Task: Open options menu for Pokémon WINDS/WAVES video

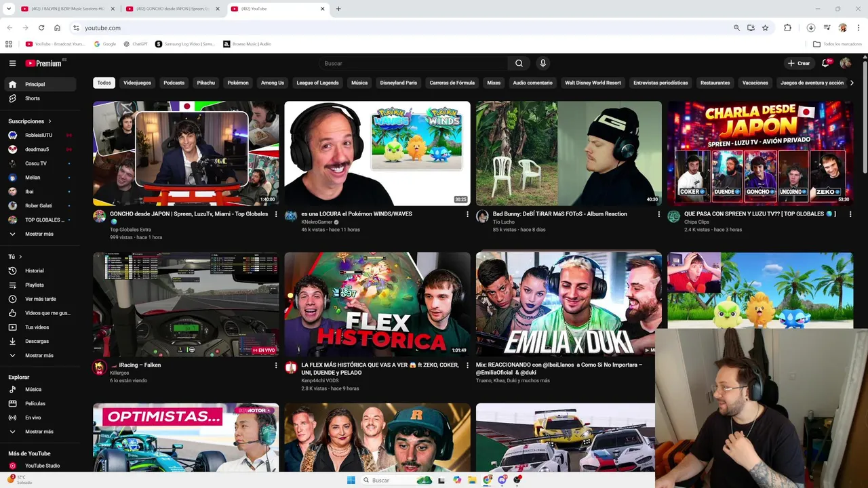Action: (467, 214)
